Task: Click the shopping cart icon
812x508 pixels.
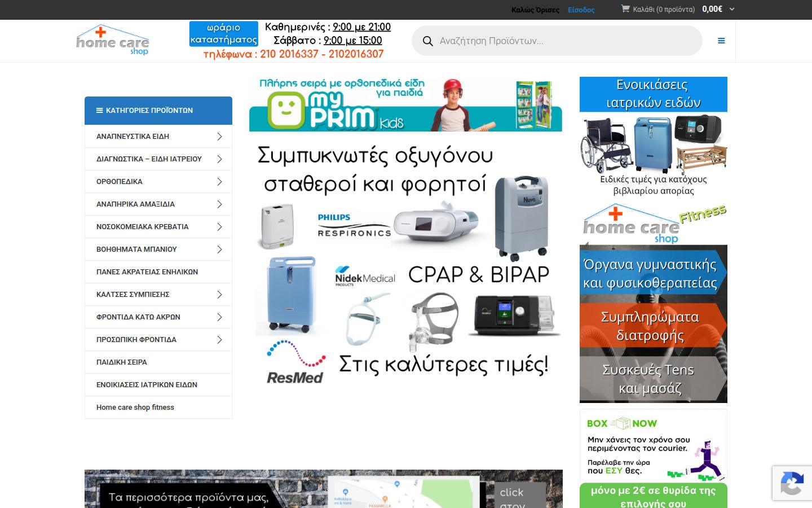Action: click(x=625, y=8)
